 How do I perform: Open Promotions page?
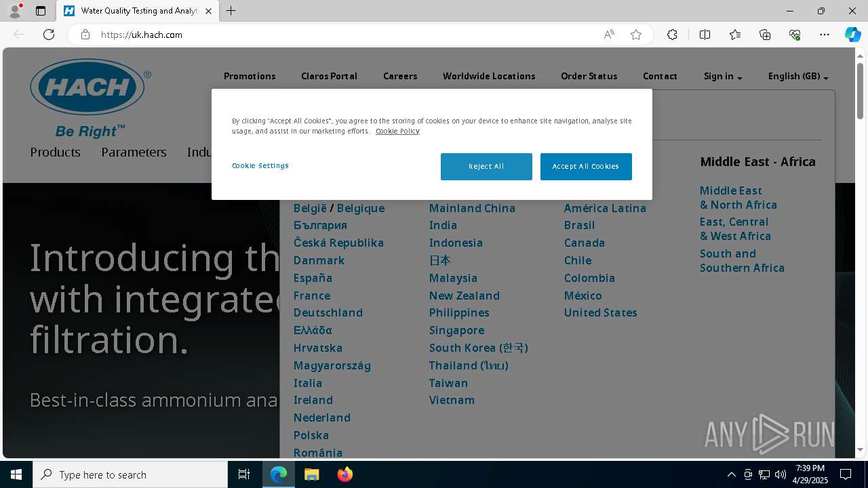[250, 76]
